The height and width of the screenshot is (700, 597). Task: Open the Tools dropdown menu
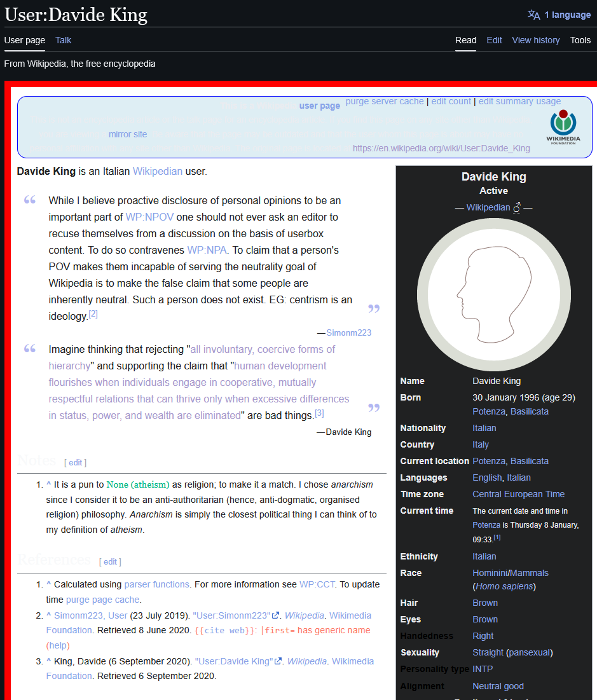580,40
